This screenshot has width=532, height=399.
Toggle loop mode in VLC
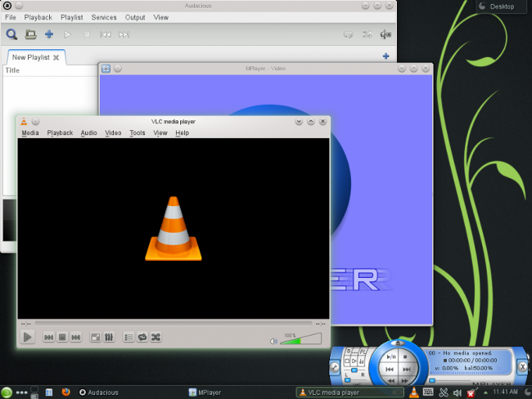click(142, 337)
